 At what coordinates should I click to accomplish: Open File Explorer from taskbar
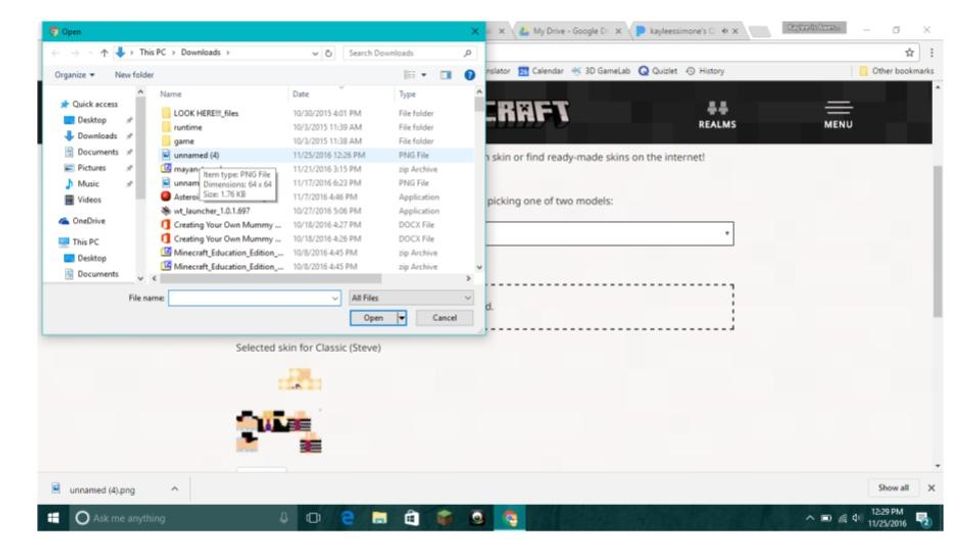point(379,518)
